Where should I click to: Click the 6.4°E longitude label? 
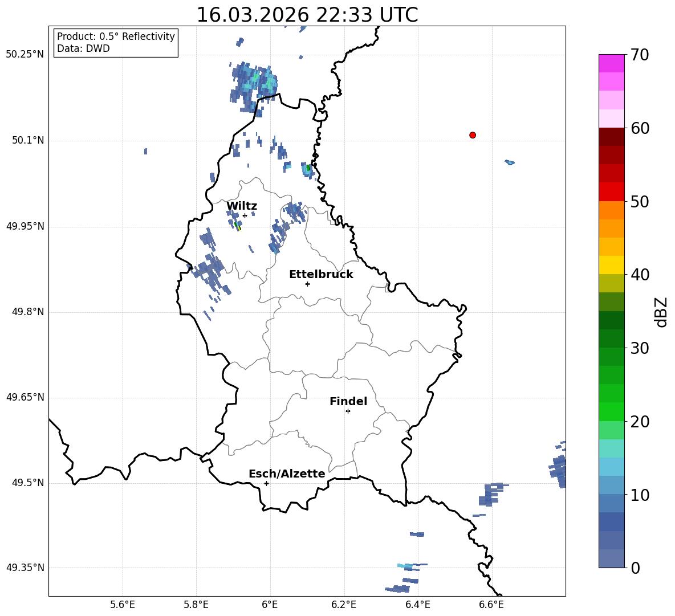417,605
